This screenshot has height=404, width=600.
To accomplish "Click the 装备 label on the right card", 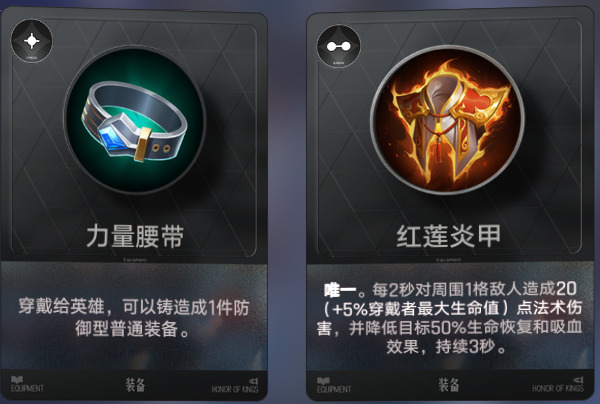I will [x=448, y=385].
